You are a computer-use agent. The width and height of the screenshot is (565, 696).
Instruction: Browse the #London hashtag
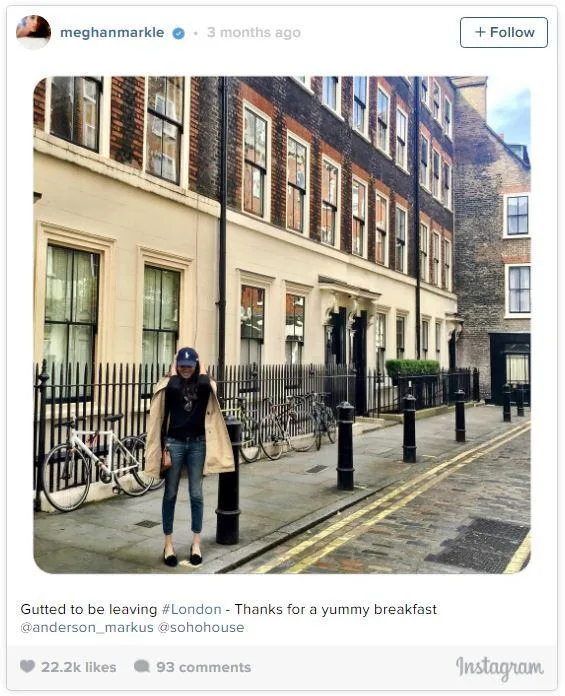click(191, 609)
